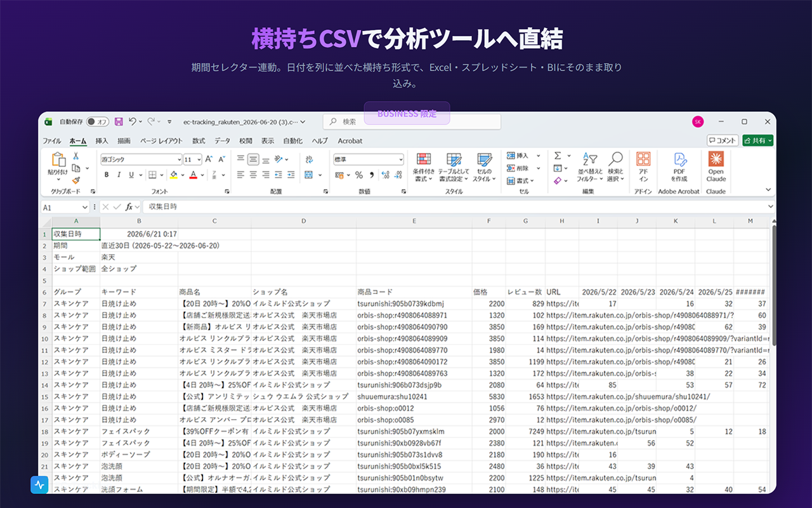Expand the formula bar chevron

click(771, 207)
